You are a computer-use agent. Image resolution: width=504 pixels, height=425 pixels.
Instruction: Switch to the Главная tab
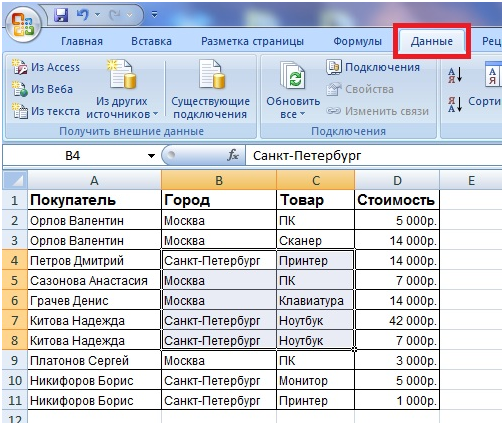tap(82, 41)
